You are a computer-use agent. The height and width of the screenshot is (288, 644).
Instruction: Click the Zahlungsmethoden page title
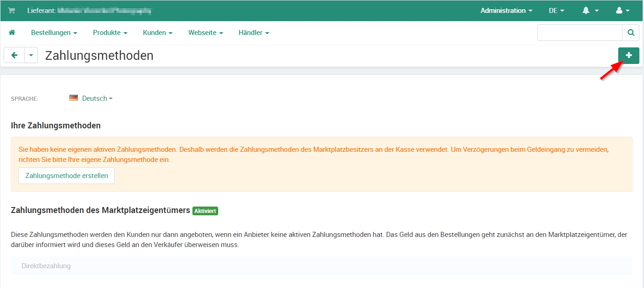pos(99,56)
